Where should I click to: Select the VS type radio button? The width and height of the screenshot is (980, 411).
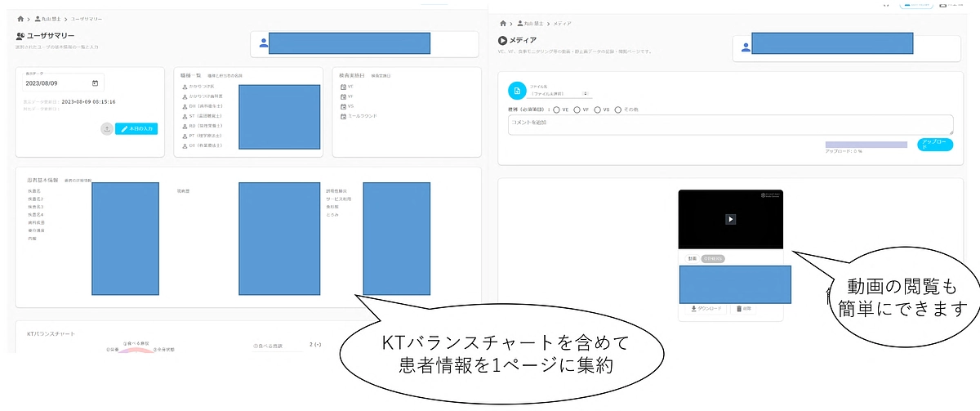point(598,109)
